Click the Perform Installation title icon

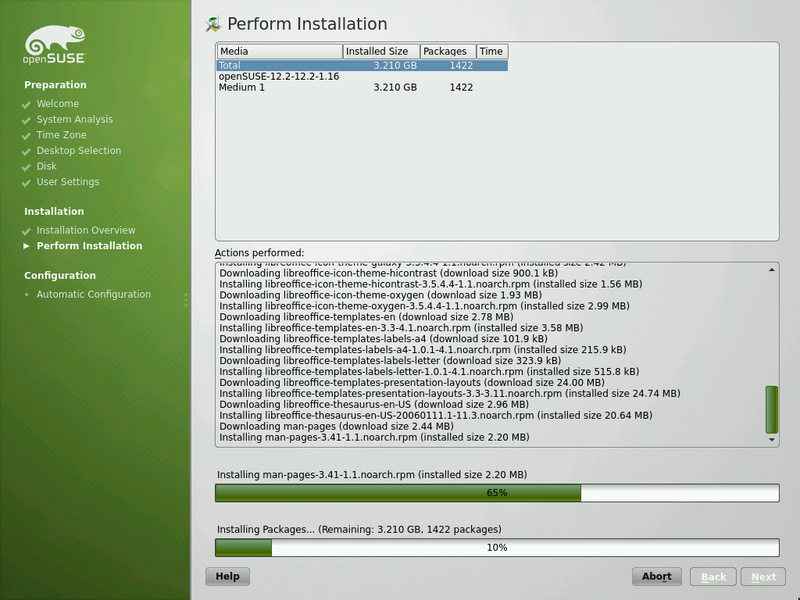coord(213,24)
